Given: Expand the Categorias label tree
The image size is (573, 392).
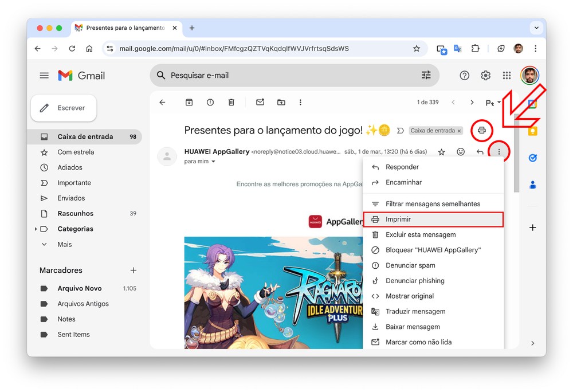Looking at the screenshot, I should click(x=36, y=229).
